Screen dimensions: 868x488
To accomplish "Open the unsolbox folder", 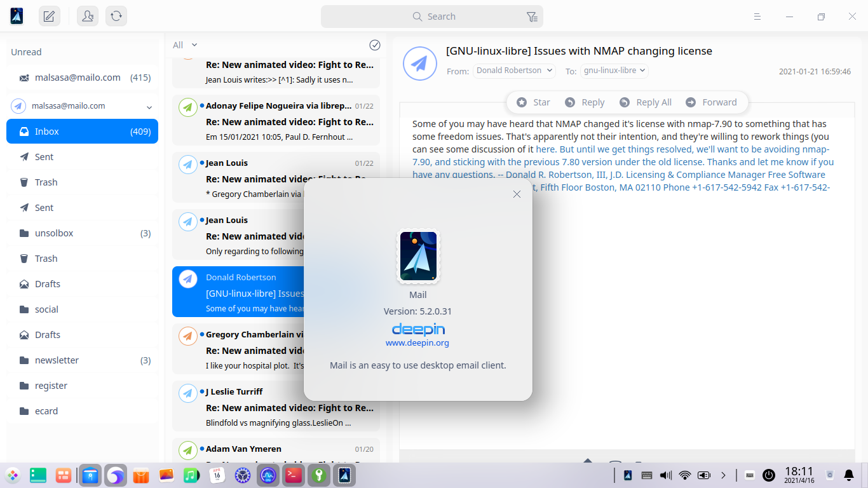I will [x=82, y=233].
